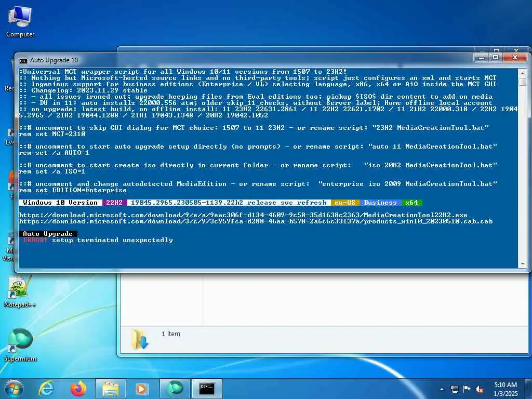Open the Notepad++ desktop shortcut
Viewport: 532px width, 399px height.
19,292
